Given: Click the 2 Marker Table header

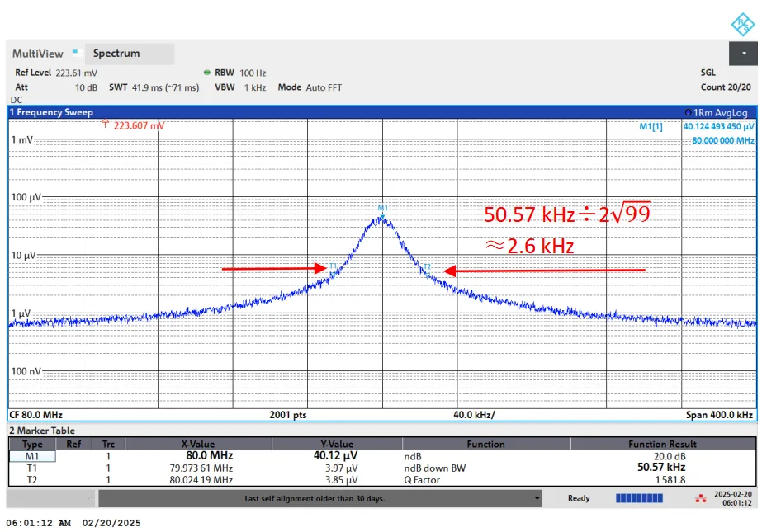Looking at the screenshot, I should pos(42,431).
